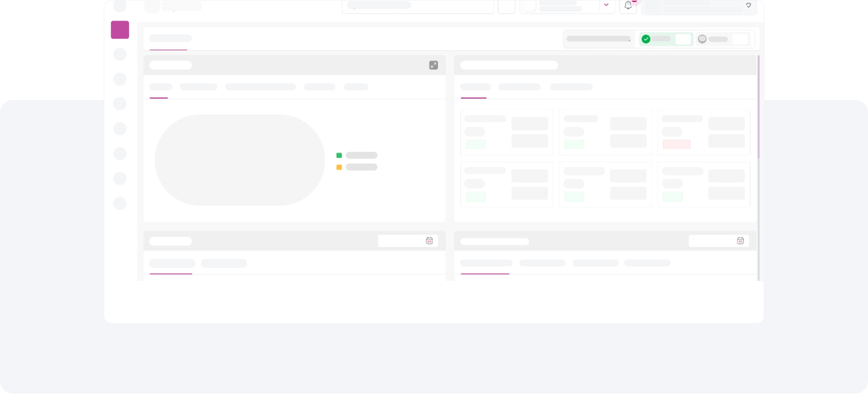This screenshot has height=395, width=868.
Task: Expand first panel with fullscreen arrows icon
Action: pyautogui.click(x=433, y=65)
